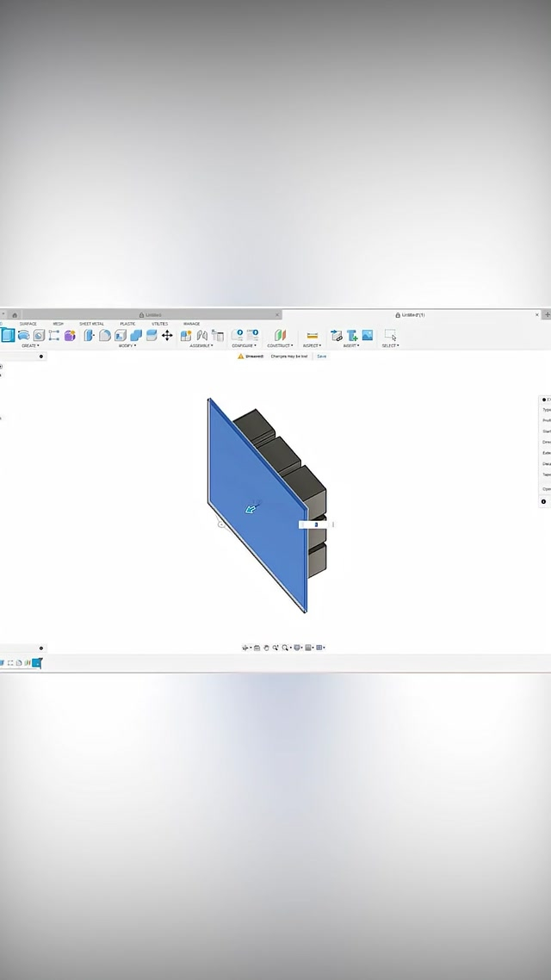Click the distance input field near the model
This screenshot has width=551, height=980.
(315, 524)
